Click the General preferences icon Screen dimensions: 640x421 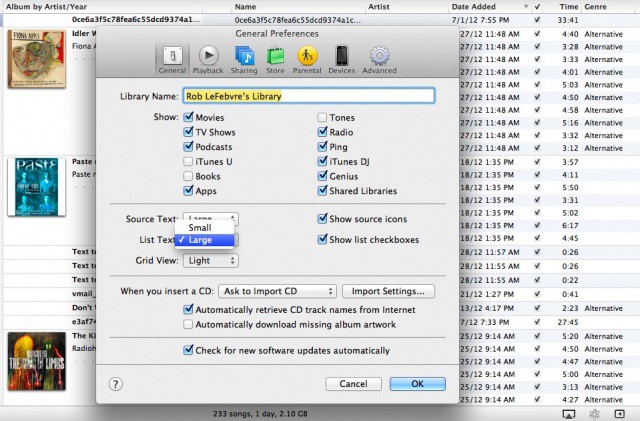(x=172, y=60)
